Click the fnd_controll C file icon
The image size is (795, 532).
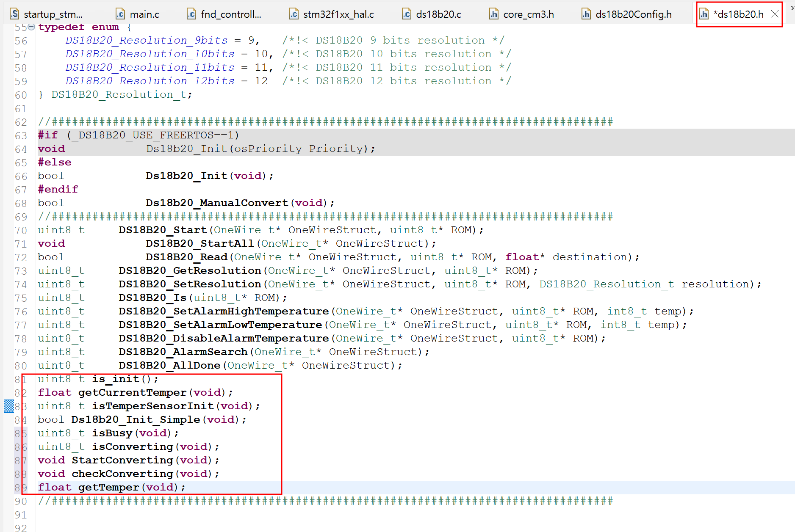coord(191,14)
